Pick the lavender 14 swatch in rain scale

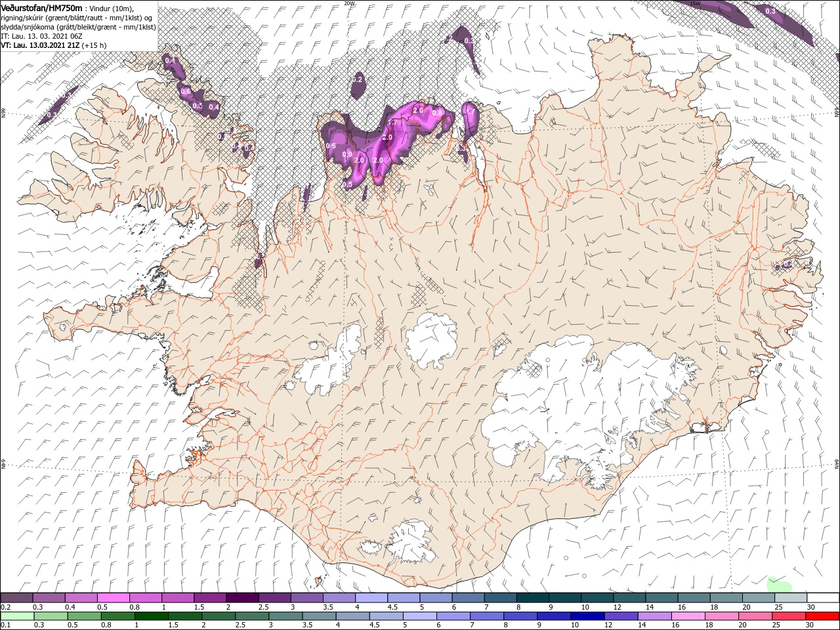pyautogui.click(x=654, y=616)
